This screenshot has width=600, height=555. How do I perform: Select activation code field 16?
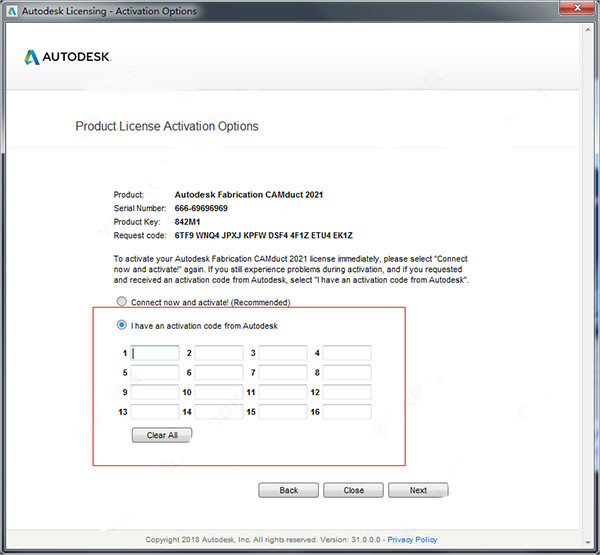click(x=347, y=412)
